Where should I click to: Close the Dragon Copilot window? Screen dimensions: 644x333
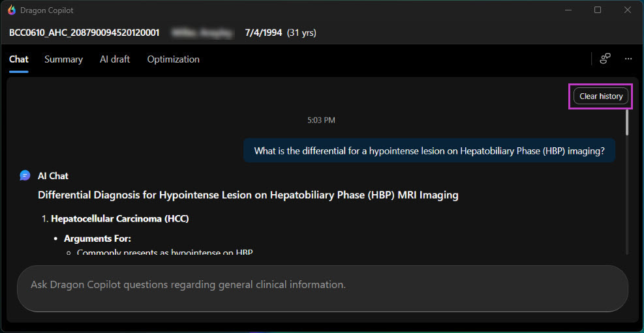(627, 10)
